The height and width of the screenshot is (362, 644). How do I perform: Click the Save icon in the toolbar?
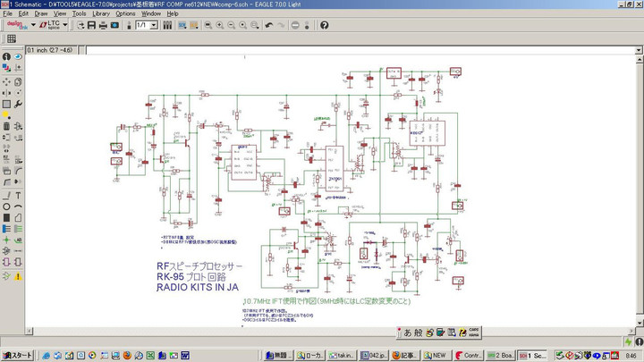click(91, 25)
